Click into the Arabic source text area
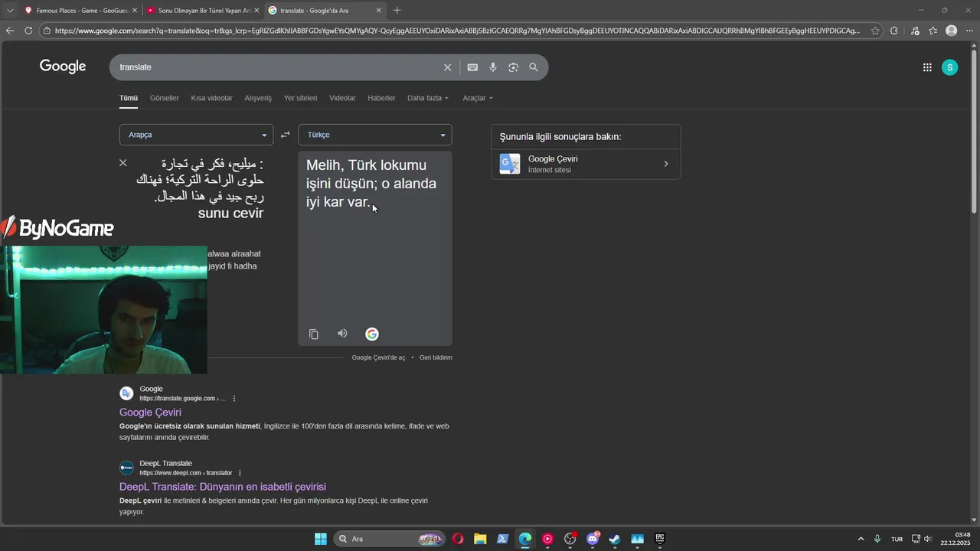Screen dimensions: 980x551 [199, 187]
